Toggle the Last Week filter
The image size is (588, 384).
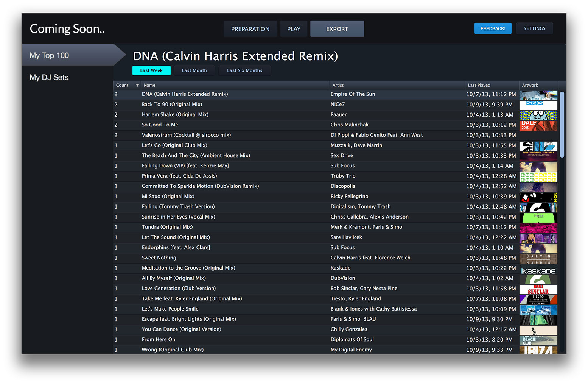point(151,70)
